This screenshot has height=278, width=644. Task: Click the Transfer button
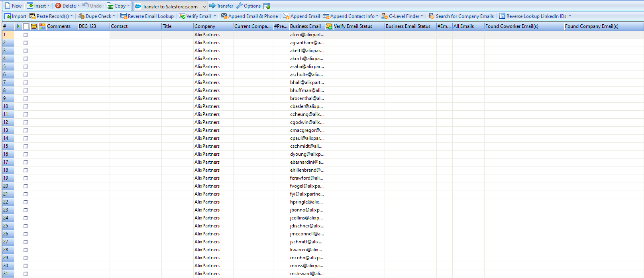point(222,6)
